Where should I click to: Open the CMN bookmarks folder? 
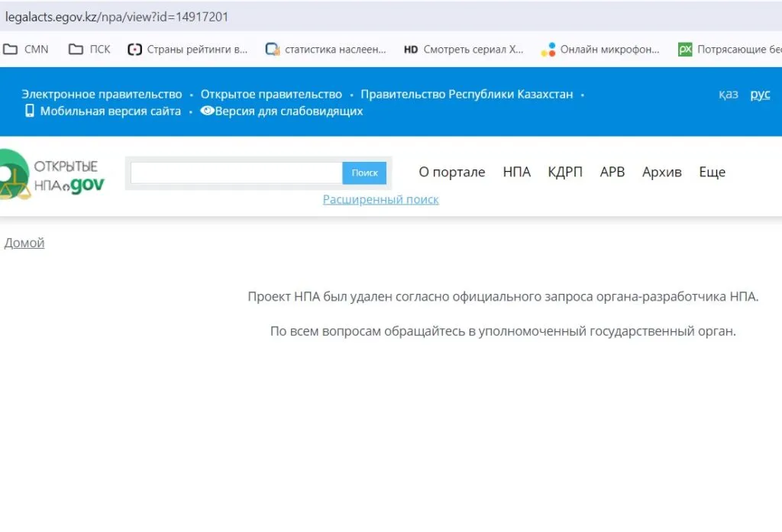tap(26, 50)
